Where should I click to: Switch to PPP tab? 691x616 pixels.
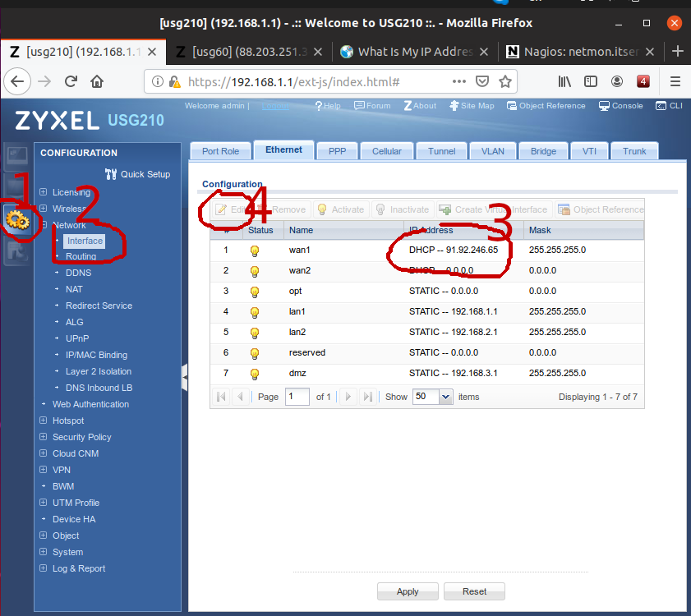coord(337,151)
